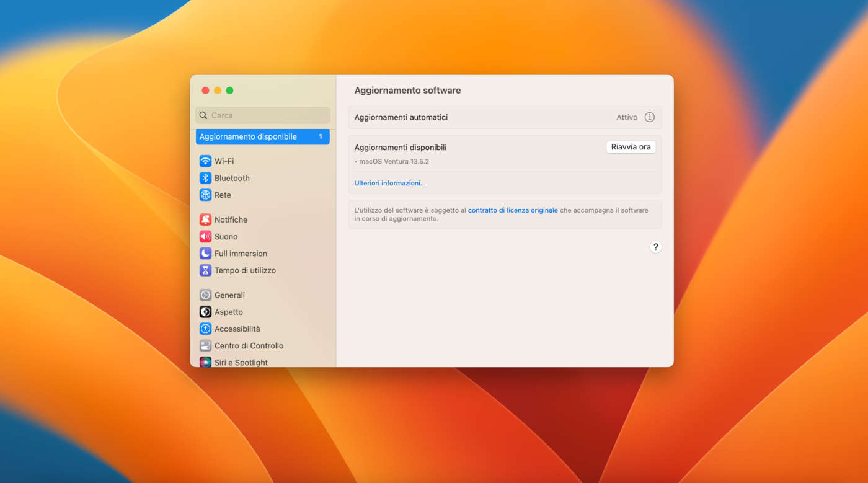868x483 pixels.
Task: Select Tempo di utilizzo hourglass icon
Action: (205, 270)
